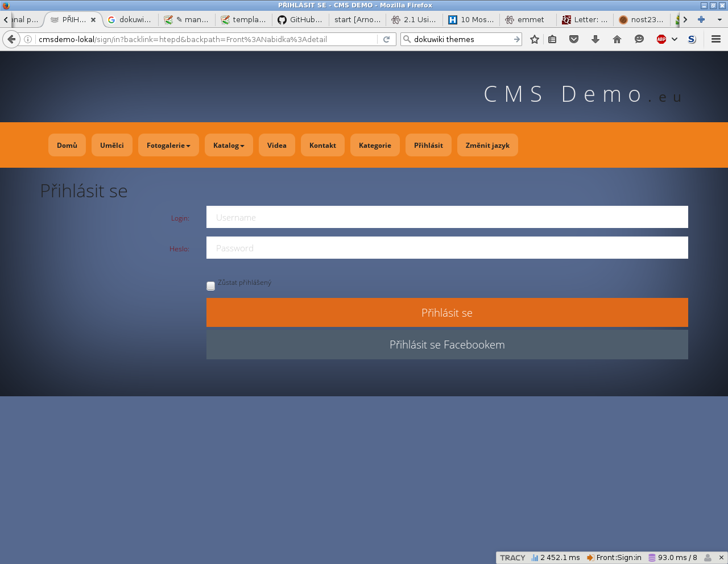Open the Firefox hamburger menu
This screenshot has height=564, width=728.
(x=716, y=39)
